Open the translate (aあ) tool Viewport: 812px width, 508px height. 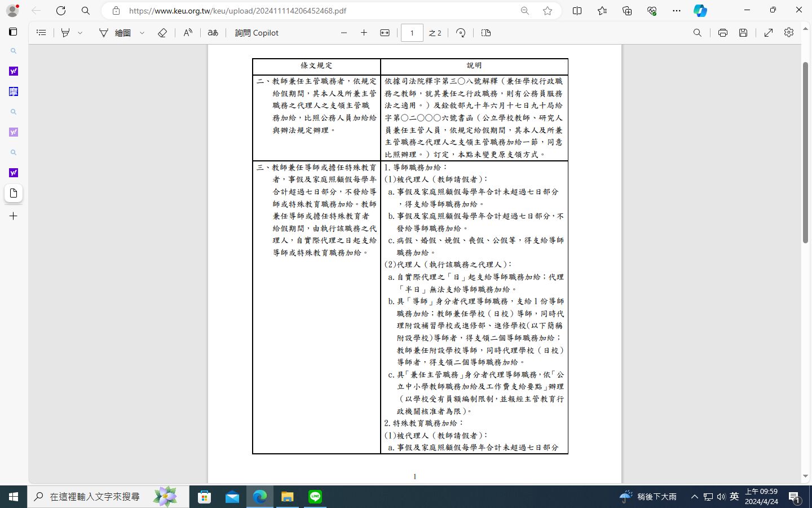(x=213, y=33)
